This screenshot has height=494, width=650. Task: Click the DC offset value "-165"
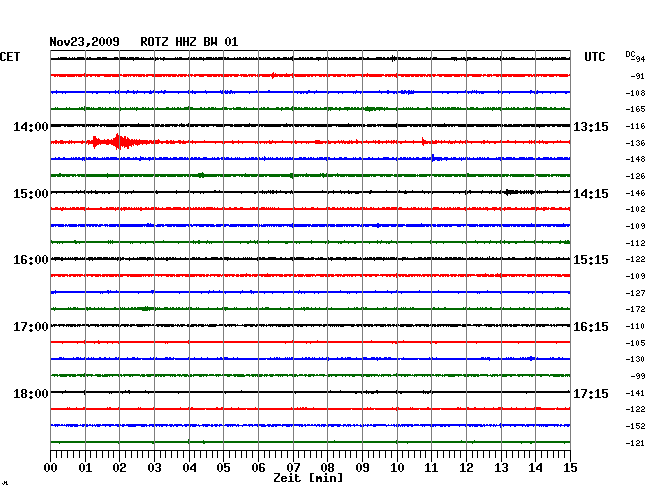point(635,109)
